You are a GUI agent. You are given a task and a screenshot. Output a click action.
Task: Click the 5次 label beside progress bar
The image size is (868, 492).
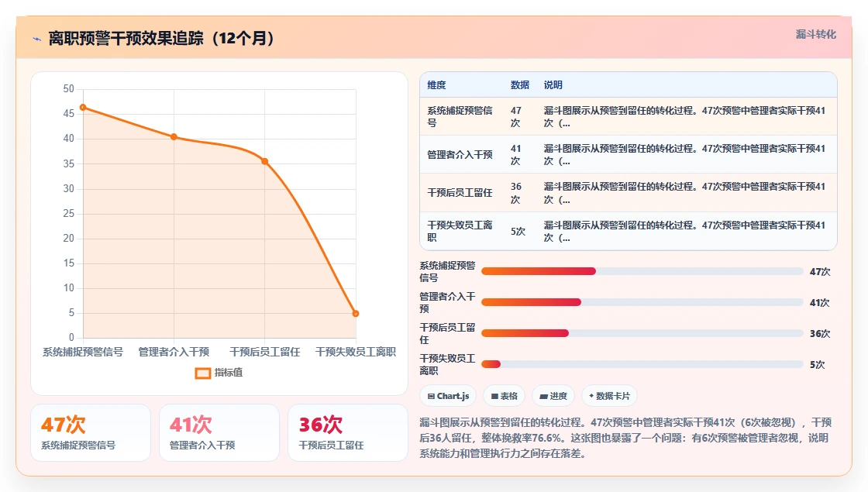[817, 365]
